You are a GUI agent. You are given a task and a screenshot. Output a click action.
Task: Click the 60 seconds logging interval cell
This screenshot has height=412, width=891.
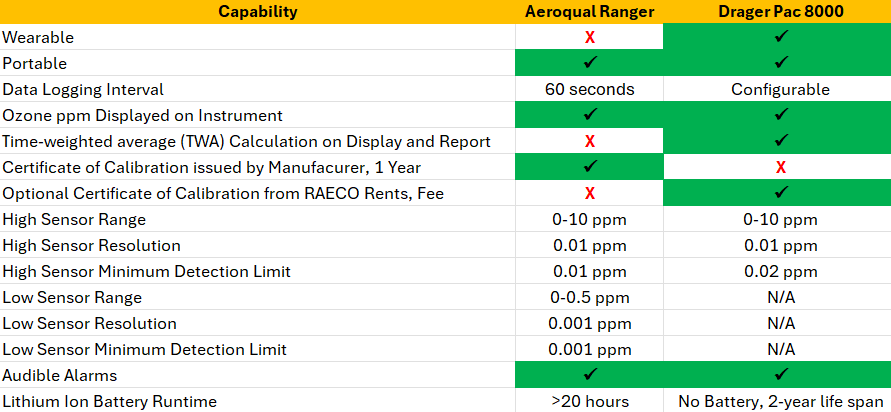pyautogui.click(x=589, y=89)
